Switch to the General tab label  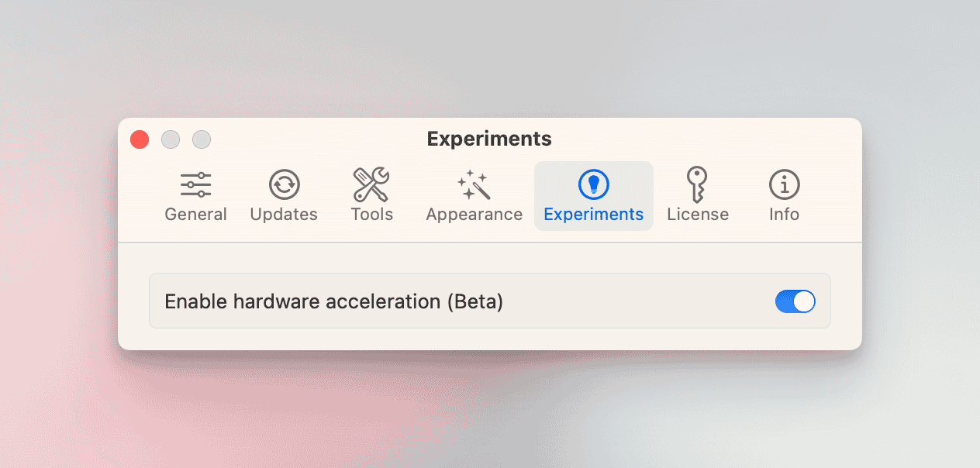[x=195, y=215]
